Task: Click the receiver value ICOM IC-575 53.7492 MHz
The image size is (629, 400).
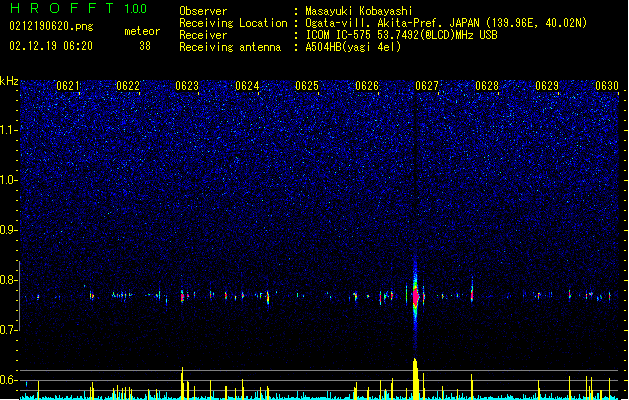Action: [x=401, y=35]
